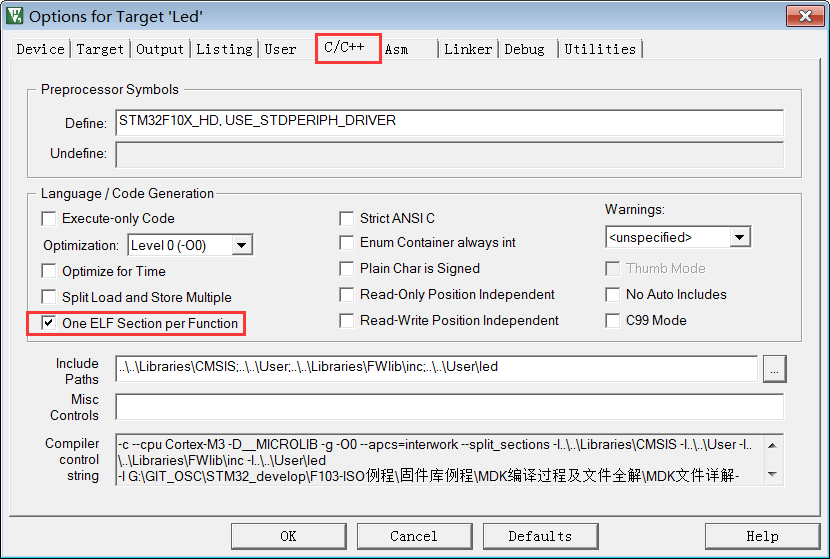Screen dimensions: 830x559
Task: Click the Define preprocessor symbols field
Action: pos(449,122)
